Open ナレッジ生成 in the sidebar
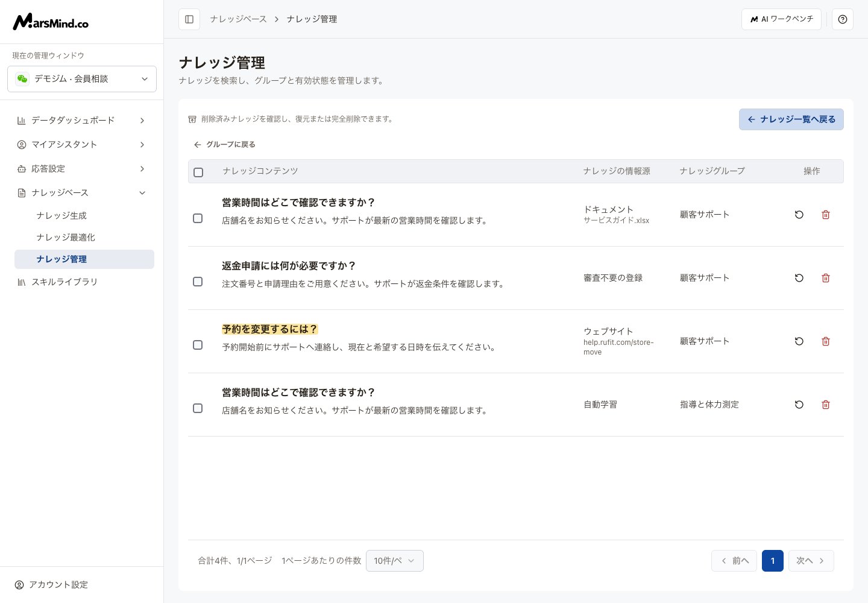 (61, 216)
